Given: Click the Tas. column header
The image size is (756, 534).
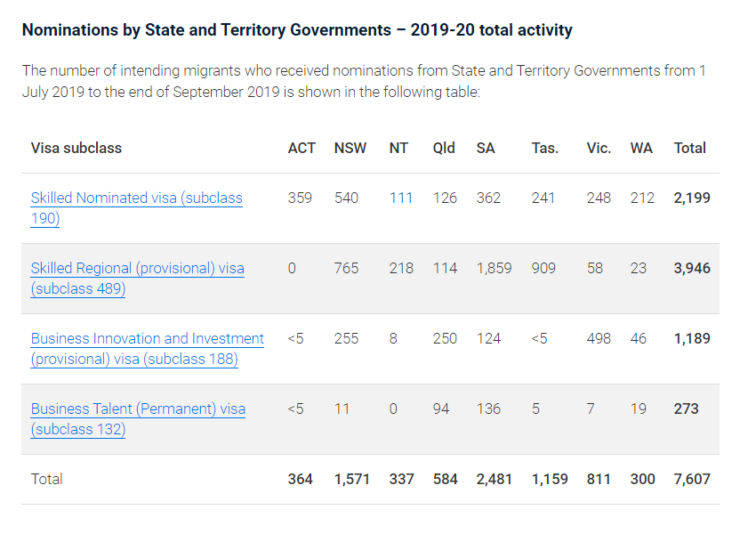Looking at the screenshot, I should 545,148.
